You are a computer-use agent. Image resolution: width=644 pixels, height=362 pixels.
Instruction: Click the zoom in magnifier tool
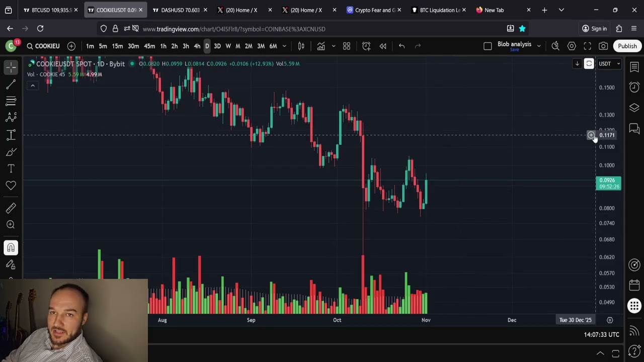click(11, 225)
